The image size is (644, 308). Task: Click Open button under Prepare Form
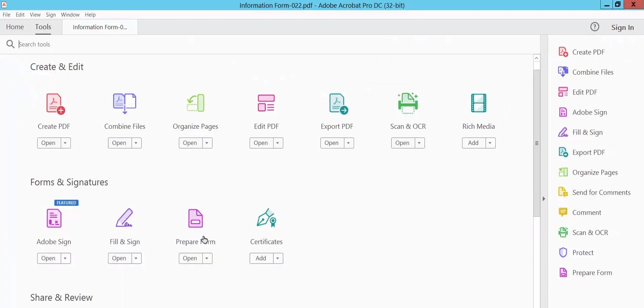[190, 258]
